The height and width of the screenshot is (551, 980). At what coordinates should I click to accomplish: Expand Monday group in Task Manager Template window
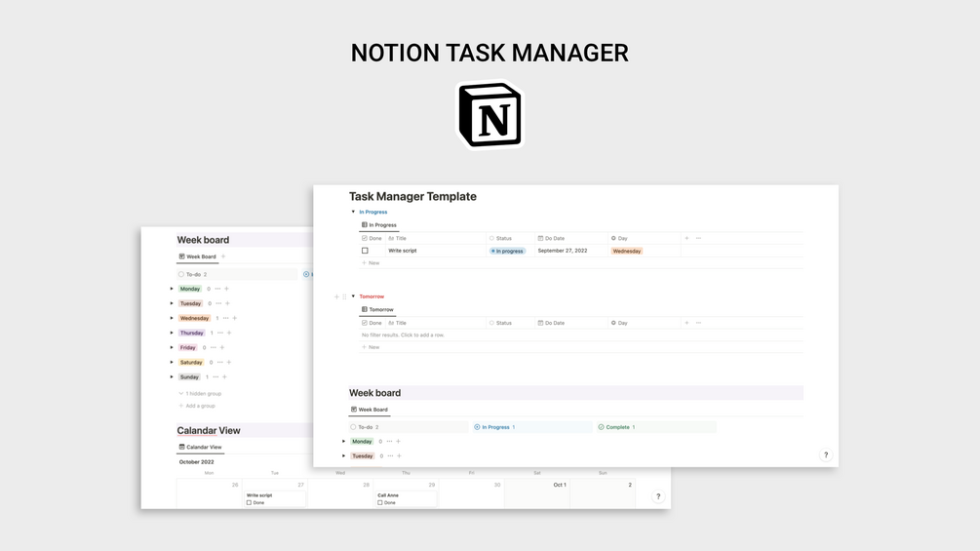tap(344, 442)
